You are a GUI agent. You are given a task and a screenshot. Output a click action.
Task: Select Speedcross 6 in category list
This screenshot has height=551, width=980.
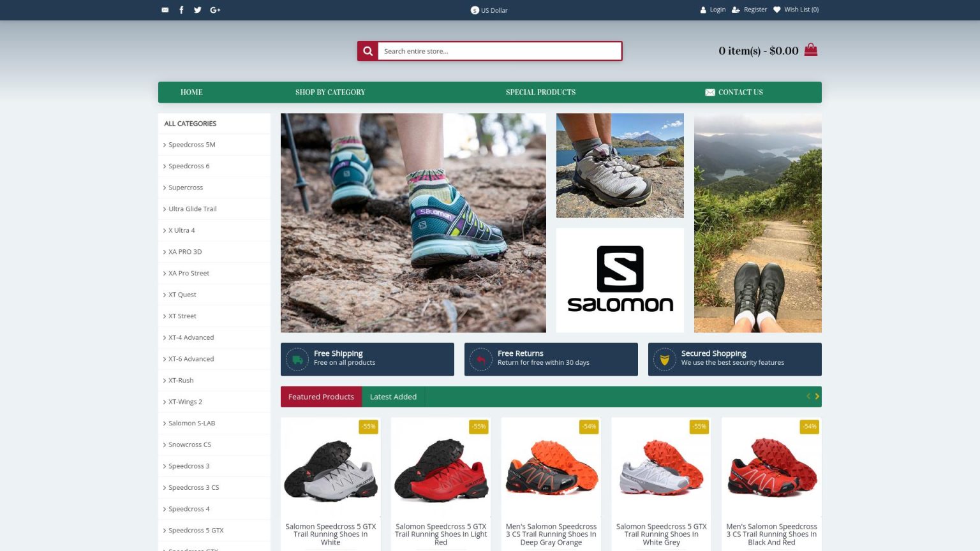click(x=189, y=166)
